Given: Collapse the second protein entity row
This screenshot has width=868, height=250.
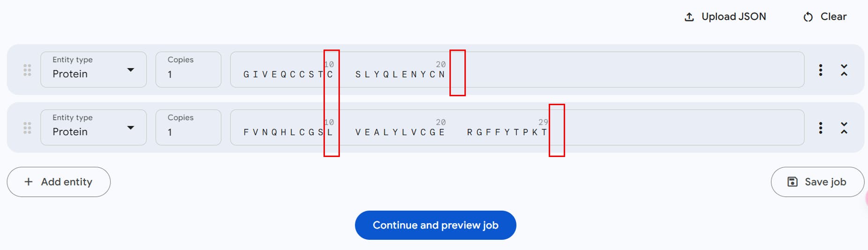Looking at the screenshot, I should pyautogui.click(x=844, y=128).
